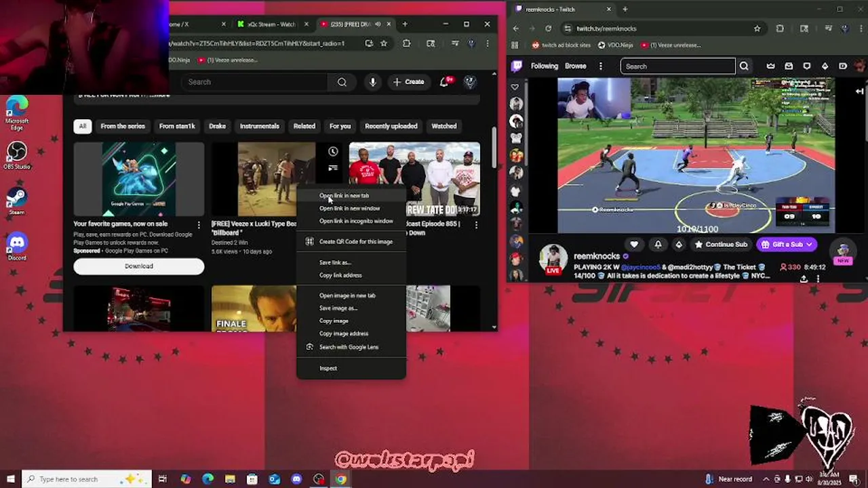Viewport: 868px width, 488px height.
Task: Open Chrome extensions puzzle icon in YouTube window
Action: (406, 43)
